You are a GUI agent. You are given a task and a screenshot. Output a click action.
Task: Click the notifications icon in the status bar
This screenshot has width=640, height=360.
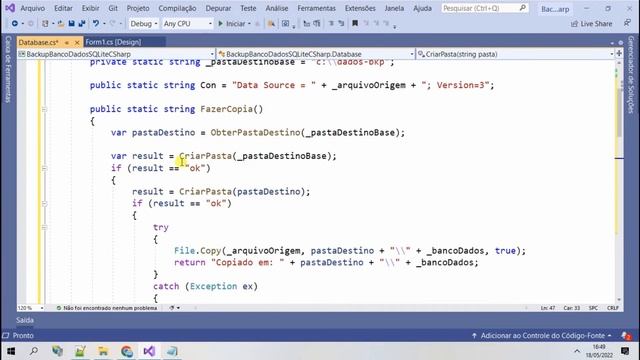click(626, 336)
